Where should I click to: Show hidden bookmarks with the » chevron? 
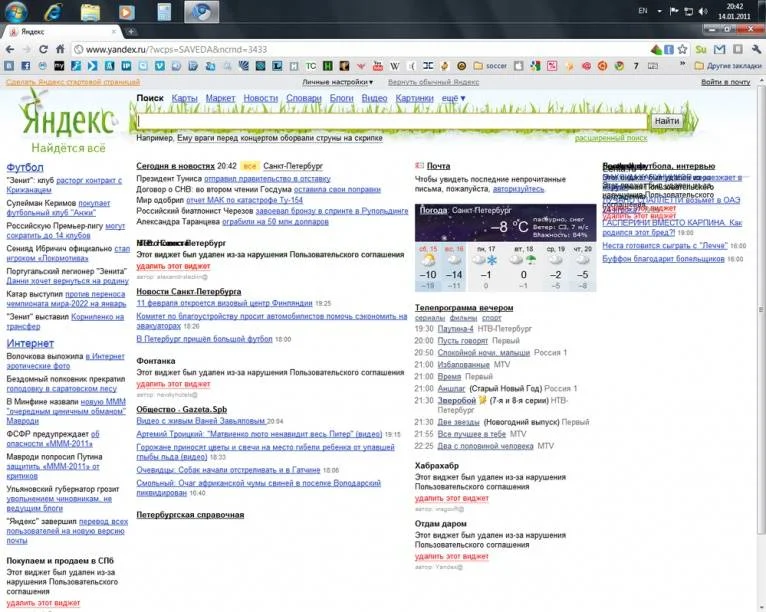coord(682,64)
